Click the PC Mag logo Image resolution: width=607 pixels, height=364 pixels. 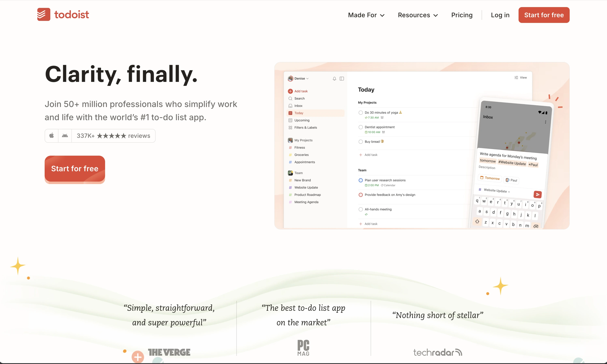[303, 348]
